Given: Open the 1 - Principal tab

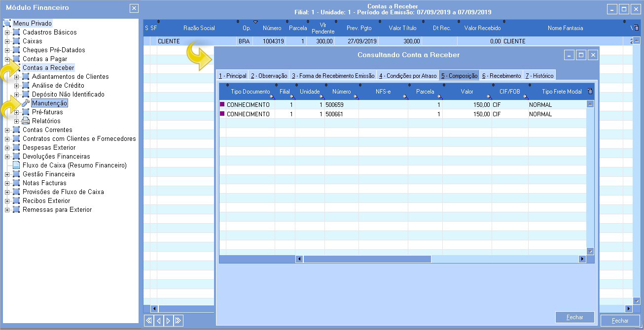Looking at the screenshot, I should coord(233,76).
